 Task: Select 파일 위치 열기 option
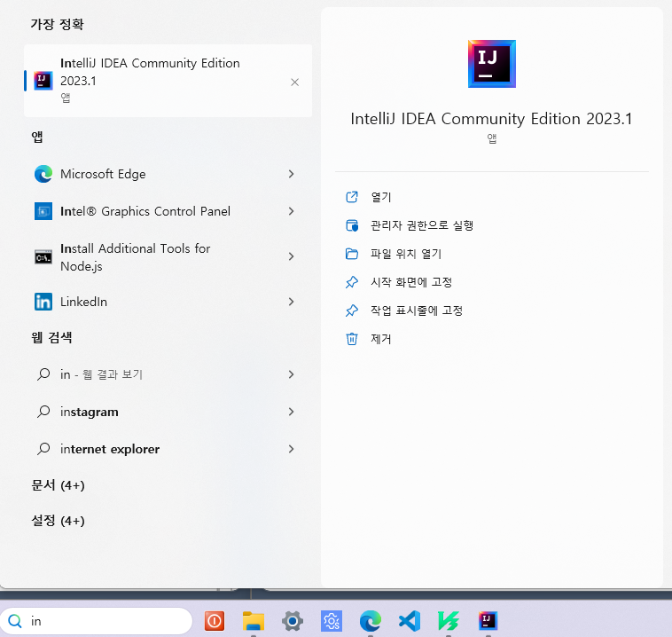(406, 254)
